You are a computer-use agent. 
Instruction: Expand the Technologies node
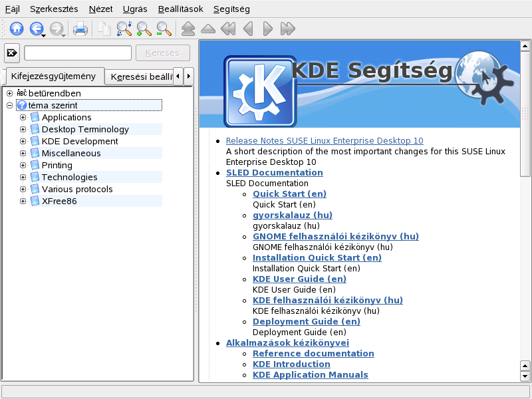(x=23, y=177)
